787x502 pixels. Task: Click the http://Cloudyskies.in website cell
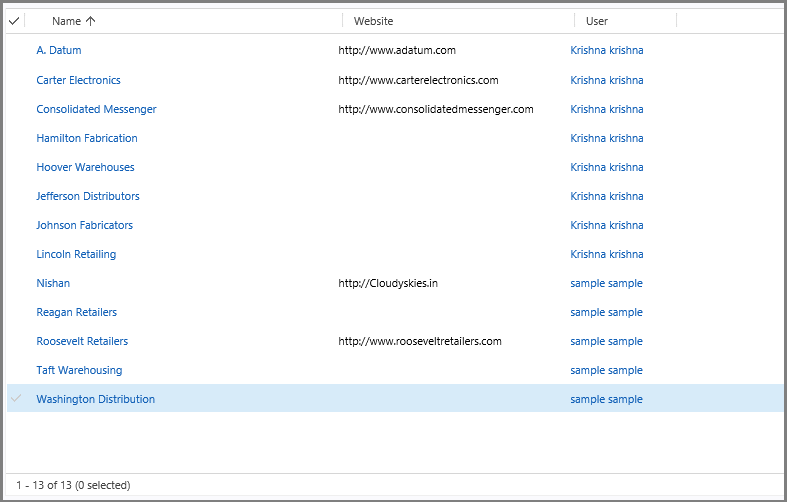[388, 283]
